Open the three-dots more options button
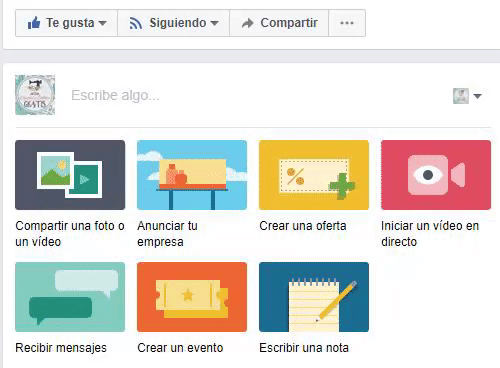Screen dimensions: 500x368 pos(347,23)
